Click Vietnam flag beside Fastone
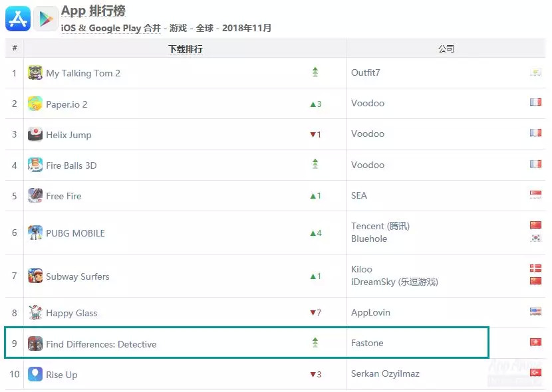The height and width of the screenshot is (392, 552). pos(535,342)
